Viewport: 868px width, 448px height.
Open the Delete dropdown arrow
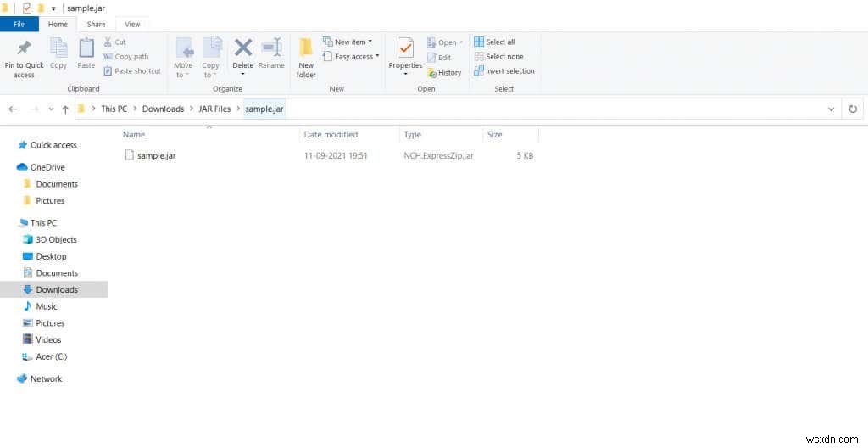243,75
